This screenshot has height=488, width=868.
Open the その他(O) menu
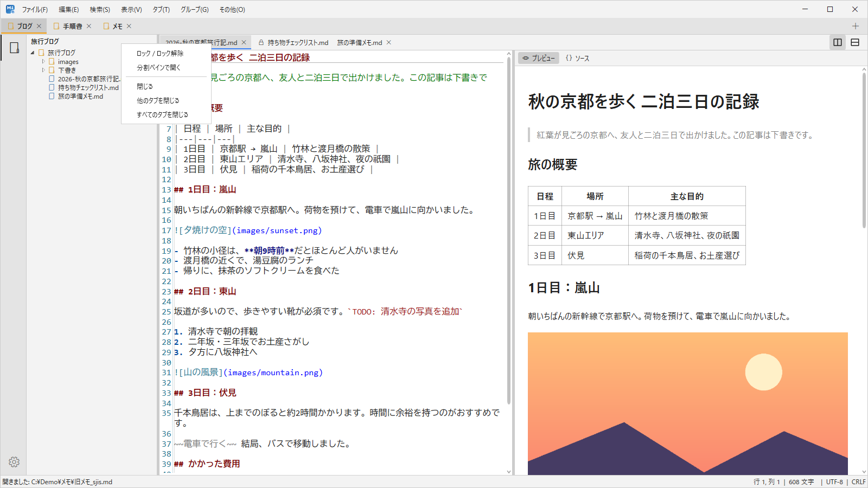232,9
